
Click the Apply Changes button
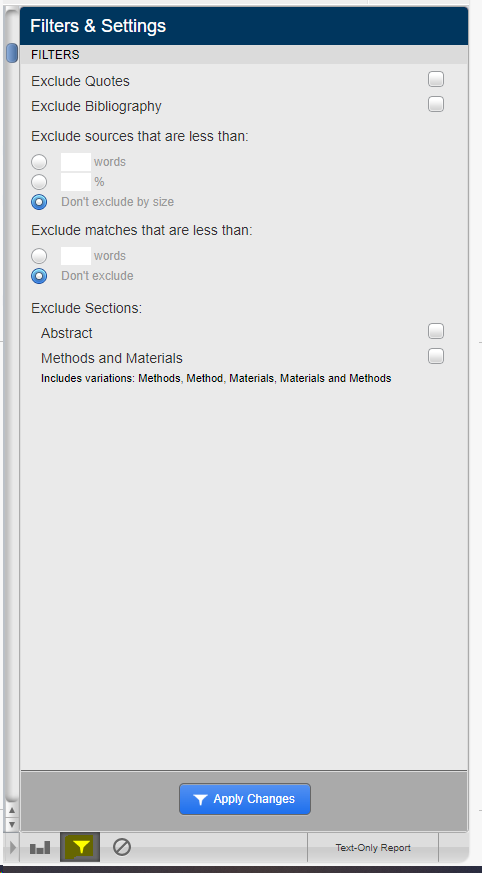pyautogui.click(x=245, y=799)
